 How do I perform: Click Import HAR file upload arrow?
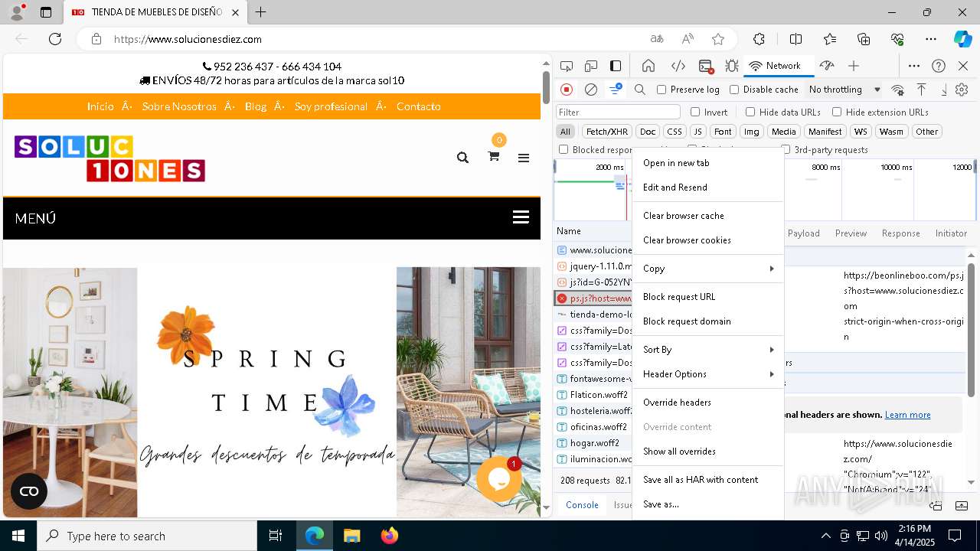coord(922,90)
